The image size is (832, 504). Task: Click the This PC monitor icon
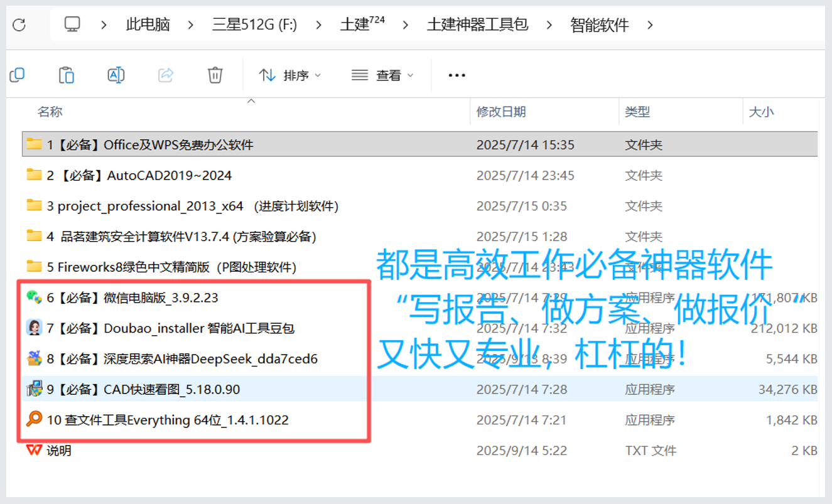point(73,24)
